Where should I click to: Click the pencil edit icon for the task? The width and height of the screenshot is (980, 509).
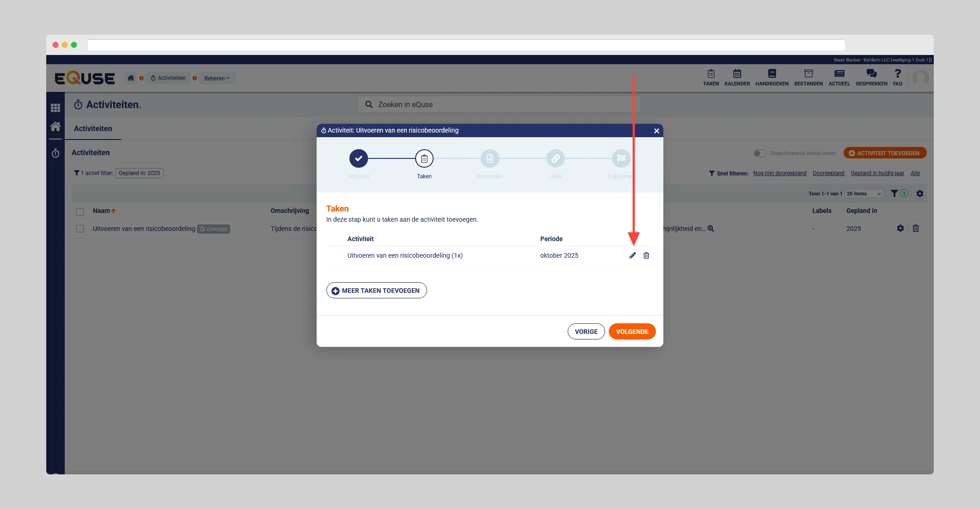tap(632, 255)
